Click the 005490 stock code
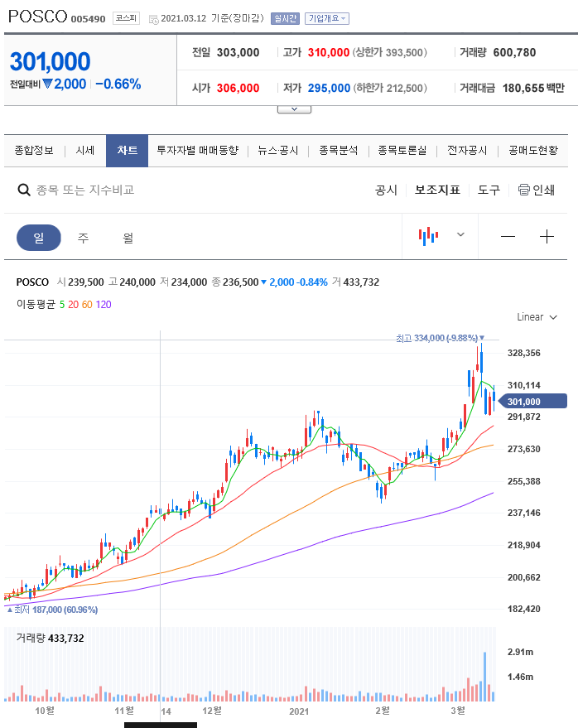 [x=89, y=19]
